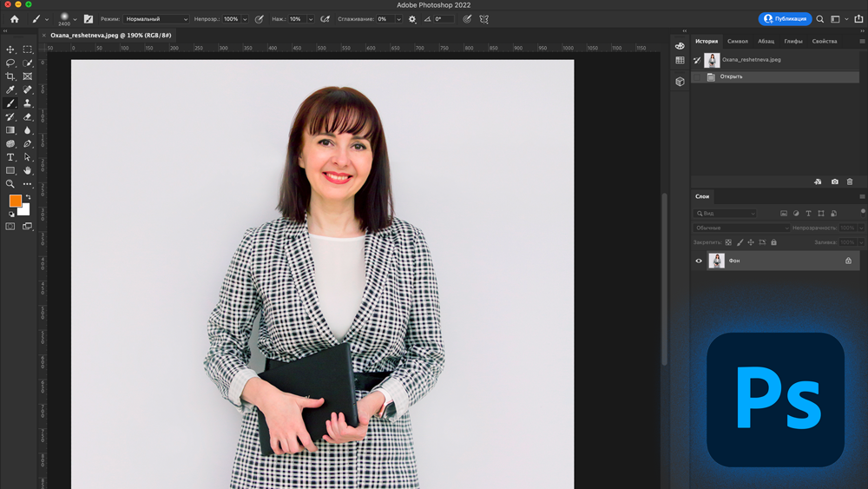868x489 pixels.
Task: Open the smoothing percentage dropdown arrow
Action: [x=398, y=19]
